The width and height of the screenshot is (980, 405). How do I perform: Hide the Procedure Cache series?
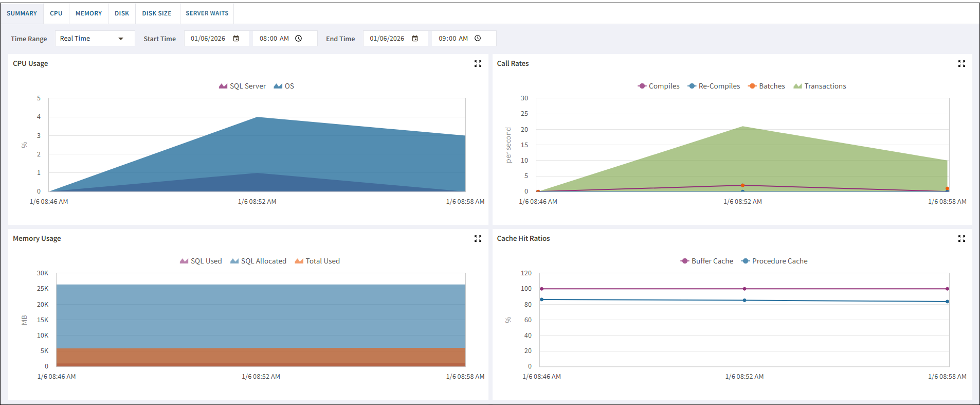point(774,261)
